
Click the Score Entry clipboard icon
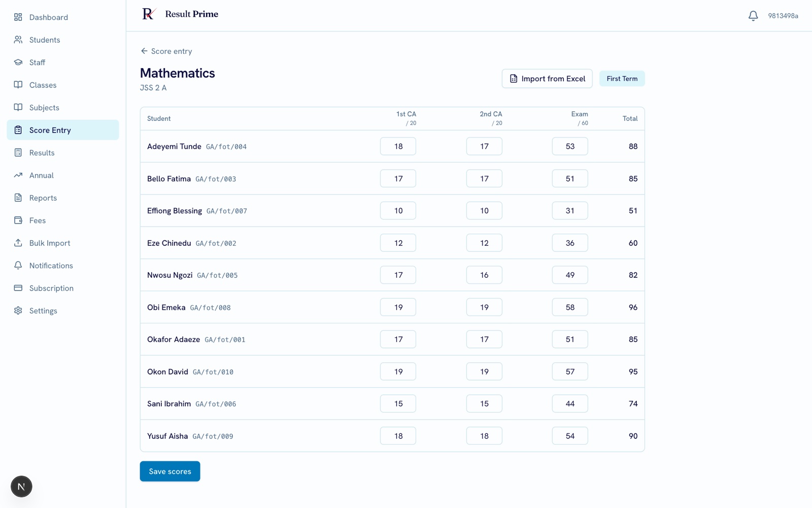(18, 130)
